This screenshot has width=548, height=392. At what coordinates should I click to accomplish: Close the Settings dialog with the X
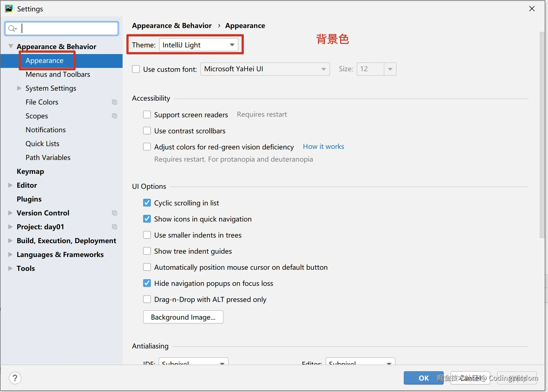(532, 9)
